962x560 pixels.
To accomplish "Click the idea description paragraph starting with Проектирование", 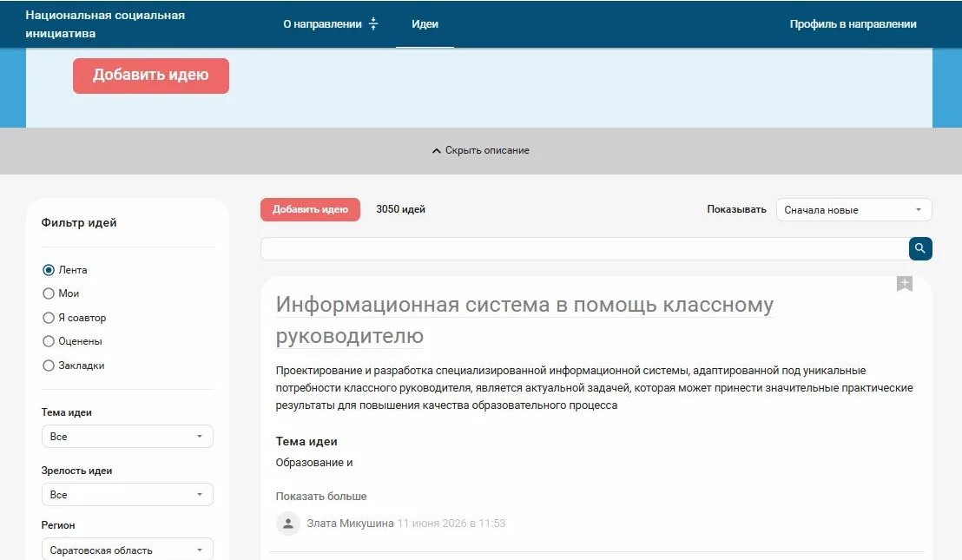I will [x=594, y=387].
